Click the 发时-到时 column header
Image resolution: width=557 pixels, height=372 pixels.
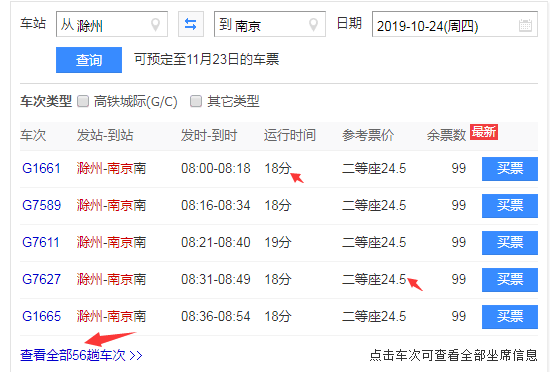(x=209, y=135)
